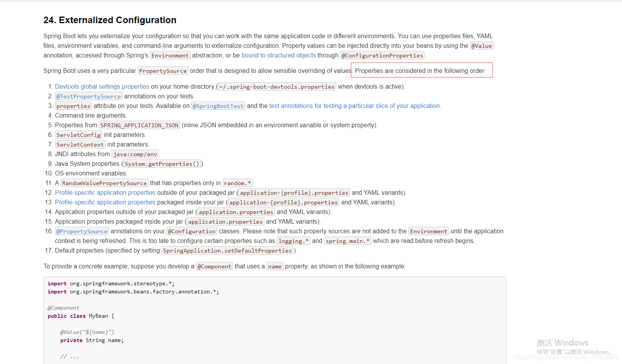
Task: Click 'spring.main.*' code text
Action: pyautogui.click(x=347, y=241)
